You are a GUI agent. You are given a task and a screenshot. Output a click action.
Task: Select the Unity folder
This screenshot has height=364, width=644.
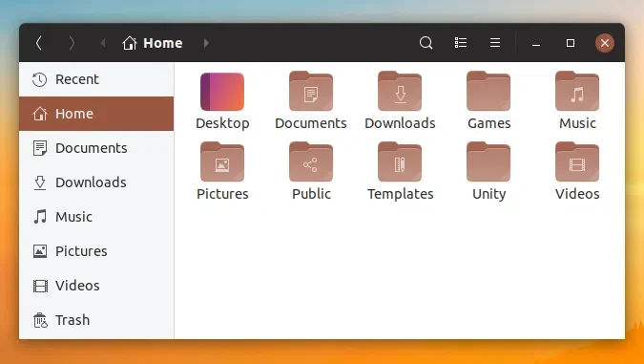tap(488, 172)
